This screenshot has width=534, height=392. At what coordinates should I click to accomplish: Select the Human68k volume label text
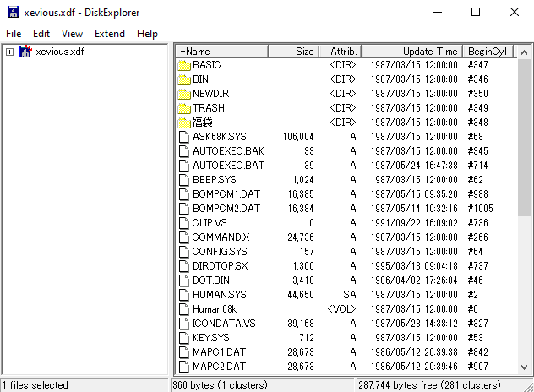click(215, 309)
